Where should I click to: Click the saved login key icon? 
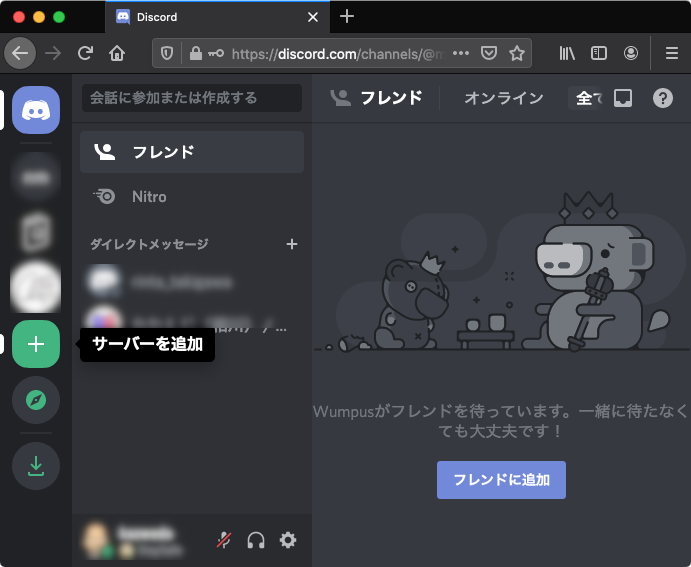(x=216, y=53)
